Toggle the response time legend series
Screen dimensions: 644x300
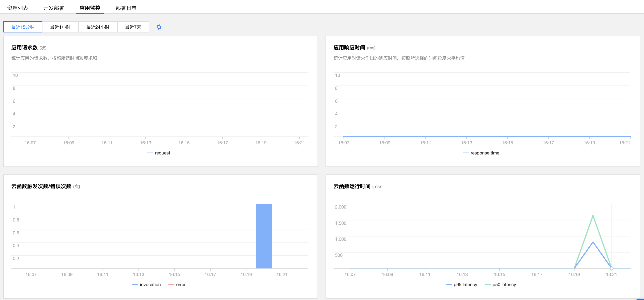(485, 153)
